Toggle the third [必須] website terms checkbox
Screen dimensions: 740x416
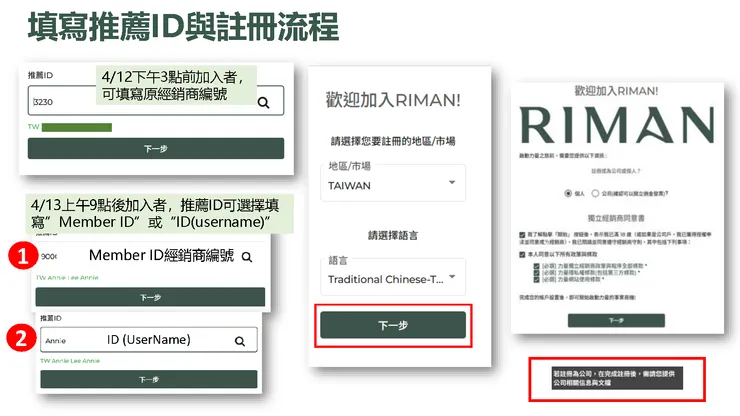pyautogui.click(x=536, y=280)
